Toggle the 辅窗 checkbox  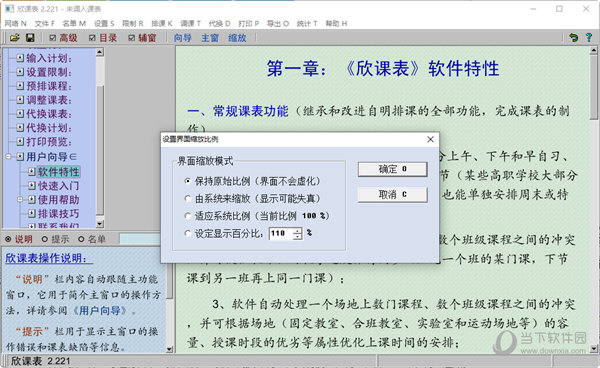(132, 37)
